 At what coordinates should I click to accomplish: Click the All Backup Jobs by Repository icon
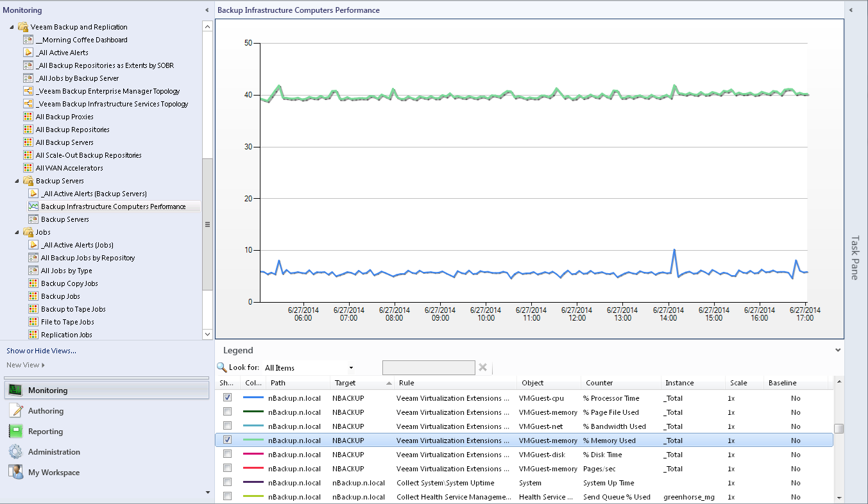pyautogui.click(x=33, y=258)
